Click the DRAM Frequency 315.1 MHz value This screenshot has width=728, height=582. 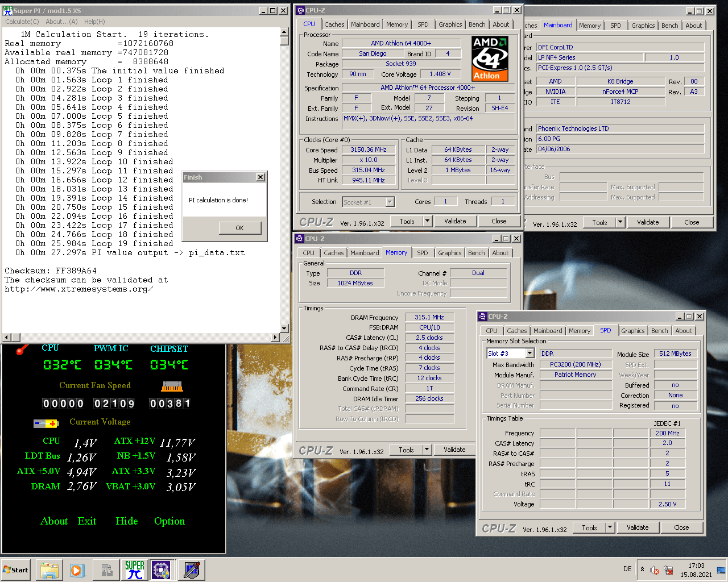[x=429, y=317]
